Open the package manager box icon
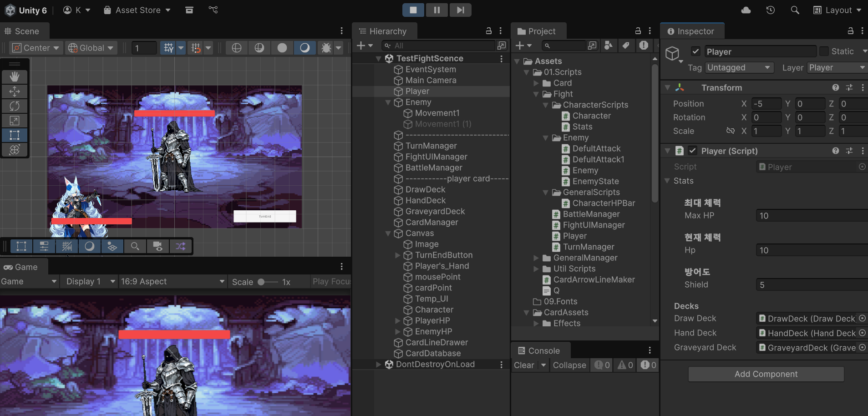The width and height of the screenshot is (868, 416). click(x=189, y=10)
